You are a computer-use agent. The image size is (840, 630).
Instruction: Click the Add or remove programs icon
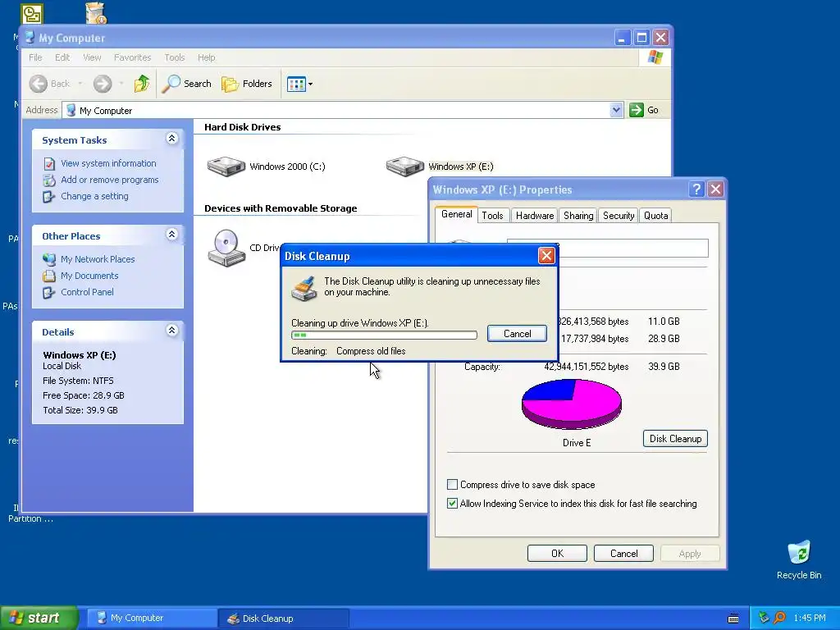pos(48,180)
